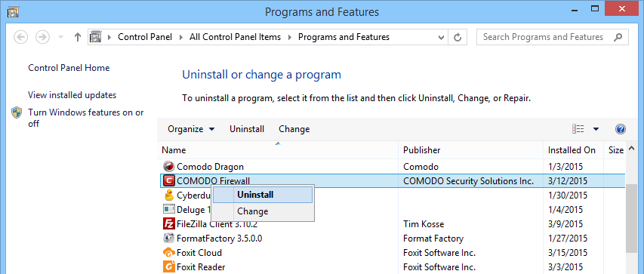Click the Cyberduck duck icon

168,195
